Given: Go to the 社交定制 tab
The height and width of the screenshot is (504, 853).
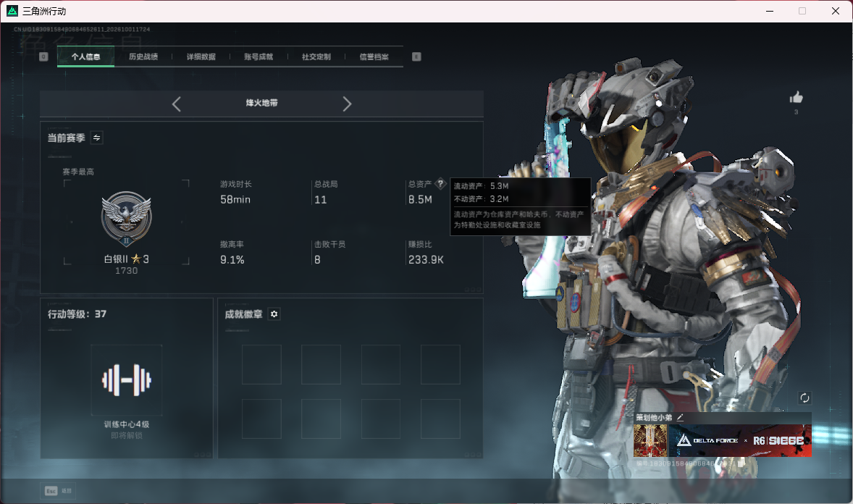Looking at the screenshot, I should 316,56.
